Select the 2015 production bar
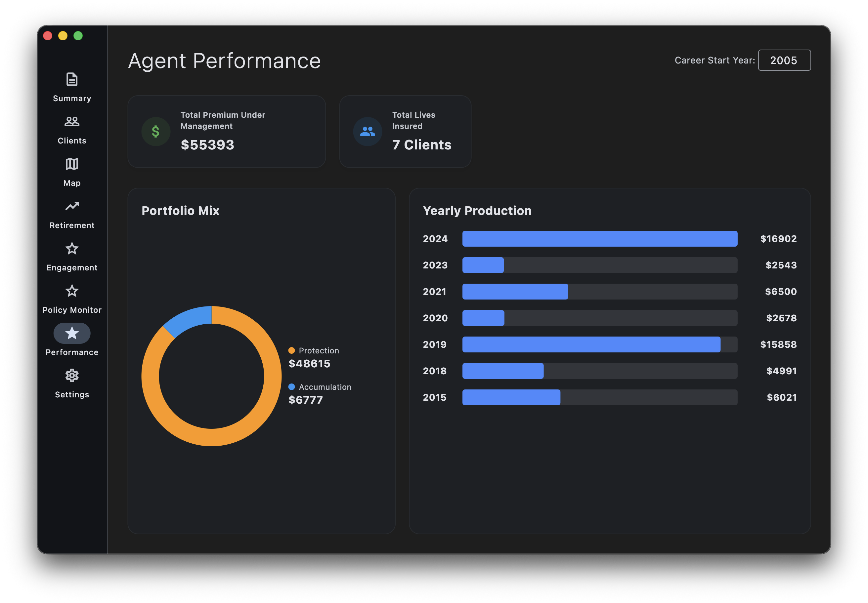 [x=511, y=397]
